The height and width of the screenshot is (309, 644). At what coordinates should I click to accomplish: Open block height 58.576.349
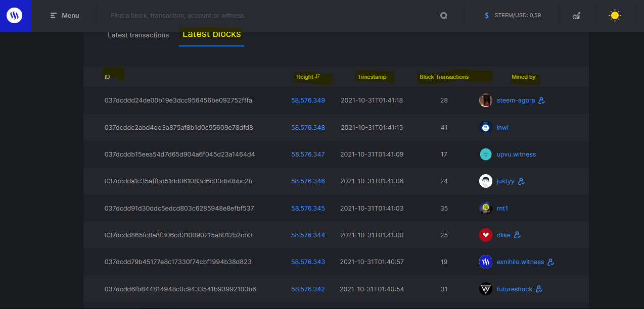pos(308,100)
